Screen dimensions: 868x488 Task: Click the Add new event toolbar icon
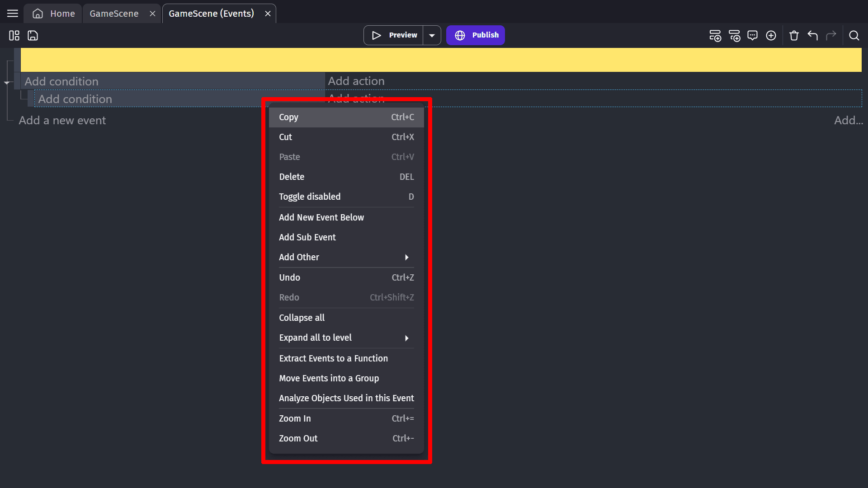(x=715, y=35)
